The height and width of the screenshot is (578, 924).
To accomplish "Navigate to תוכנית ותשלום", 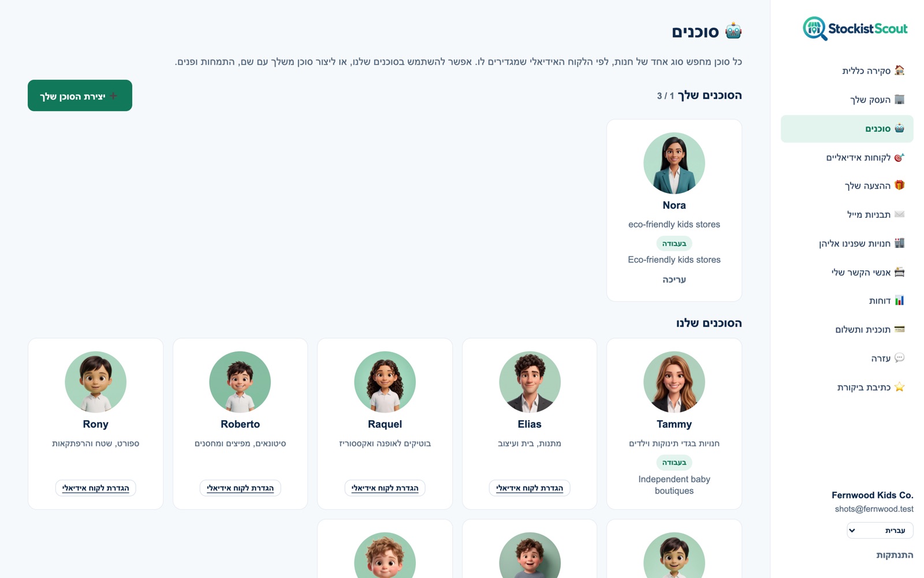I will click(847, 329).
